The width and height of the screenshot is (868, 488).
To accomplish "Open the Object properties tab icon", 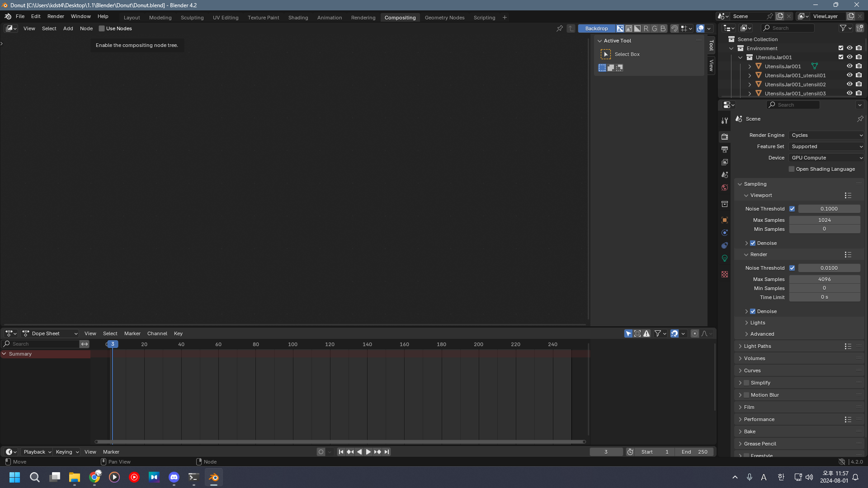I will tap(725, 220).
